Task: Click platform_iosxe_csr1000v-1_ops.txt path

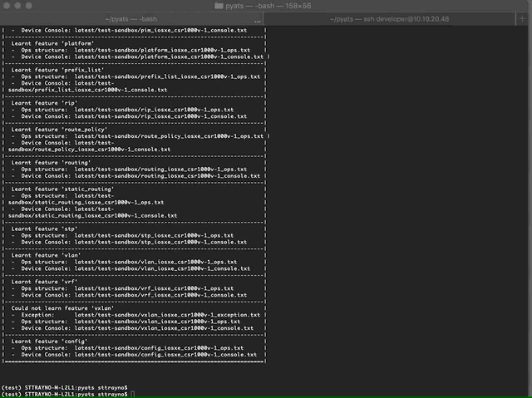Action: (162, 50)
